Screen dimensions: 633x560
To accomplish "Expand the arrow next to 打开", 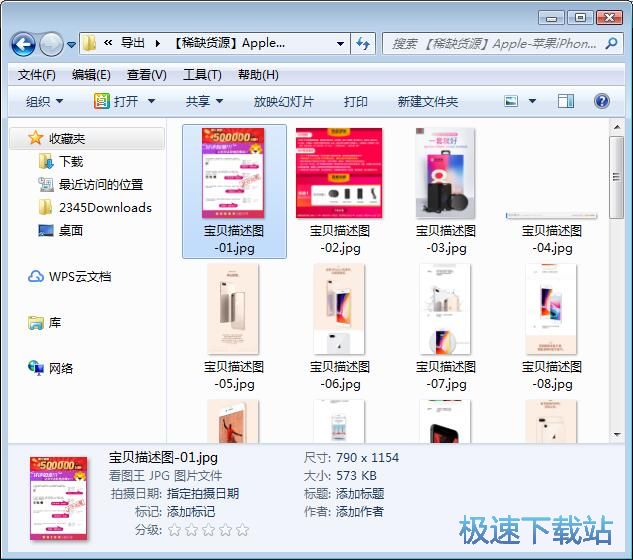I will pyautogui.click(x=151, y=101).
